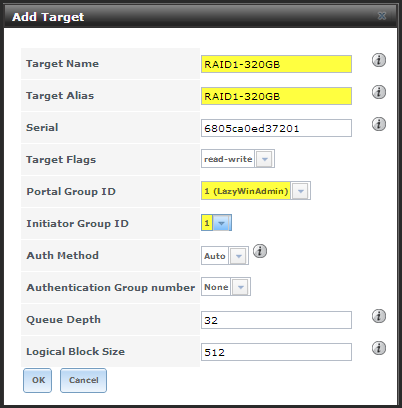
Task: Click the info icon beside Logical Block Size
Action: tap(379, 348)
